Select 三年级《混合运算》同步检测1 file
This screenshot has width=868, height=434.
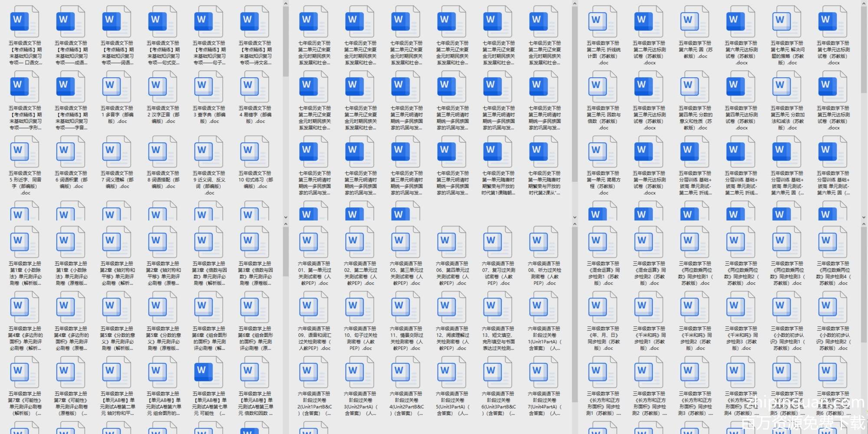603,242
